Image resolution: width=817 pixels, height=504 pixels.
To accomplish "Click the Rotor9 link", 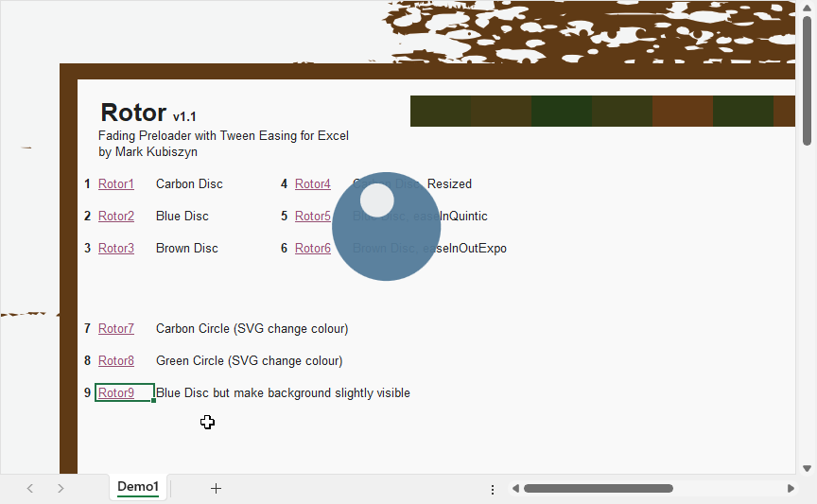I will tap(116, 393).
